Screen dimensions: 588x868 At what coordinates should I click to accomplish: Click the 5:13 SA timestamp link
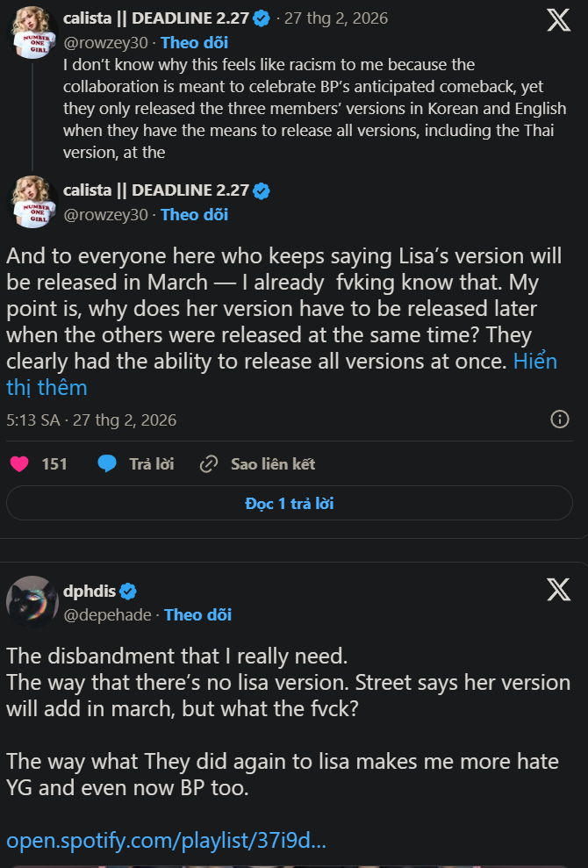click(x=33, y=420)
